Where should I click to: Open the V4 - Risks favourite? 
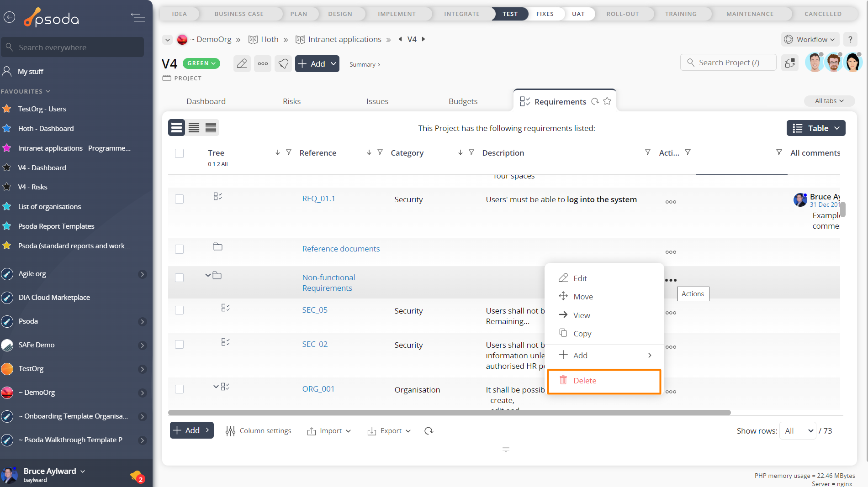coord(32,187)
